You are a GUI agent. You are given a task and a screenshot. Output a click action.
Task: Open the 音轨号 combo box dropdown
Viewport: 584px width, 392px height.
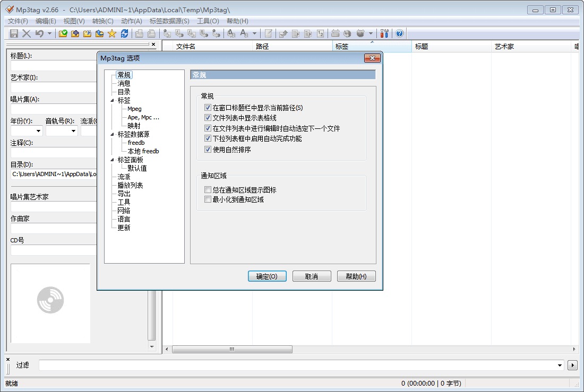coord(73,131)
